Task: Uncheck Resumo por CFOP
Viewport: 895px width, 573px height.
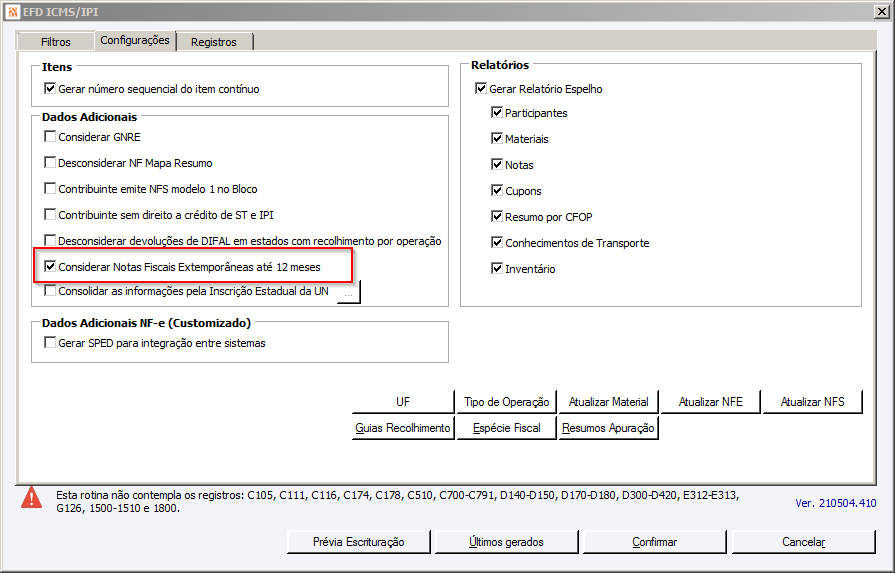Action: [x=497, y=217]
